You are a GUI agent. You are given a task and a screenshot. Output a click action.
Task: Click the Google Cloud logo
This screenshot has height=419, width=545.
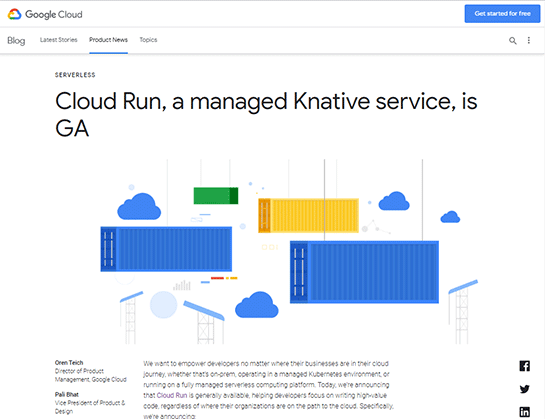tap(45, 14)
